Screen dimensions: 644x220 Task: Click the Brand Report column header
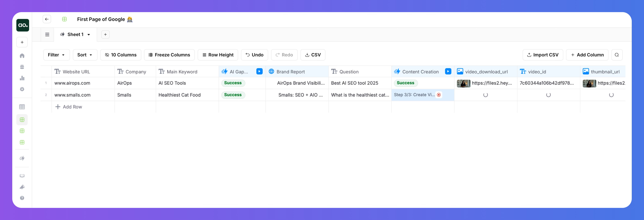pos(290,72)
